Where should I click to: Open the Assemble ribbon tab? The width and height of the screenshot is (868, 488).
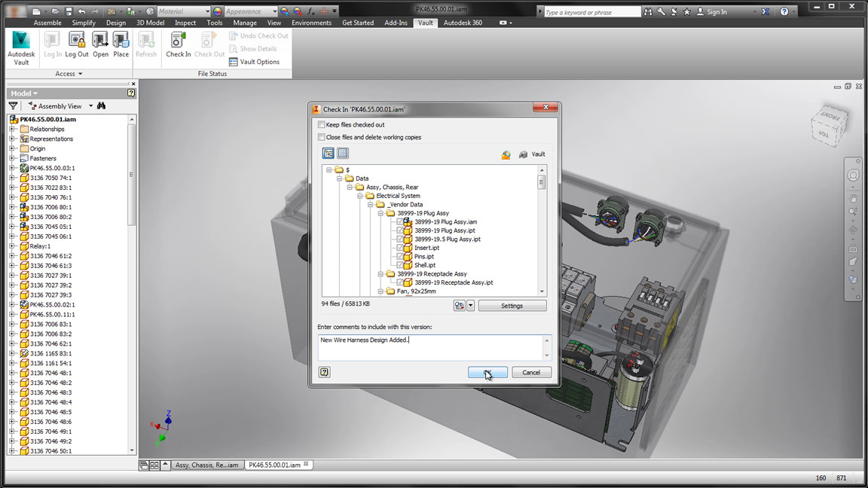[x=47, y=23]
